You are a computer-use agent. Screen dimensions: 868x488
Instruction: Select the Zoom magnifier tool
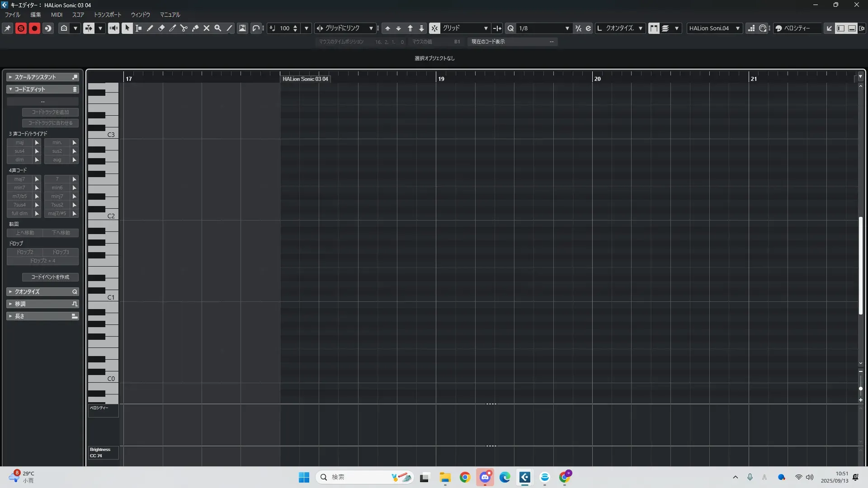click(218, 28)
